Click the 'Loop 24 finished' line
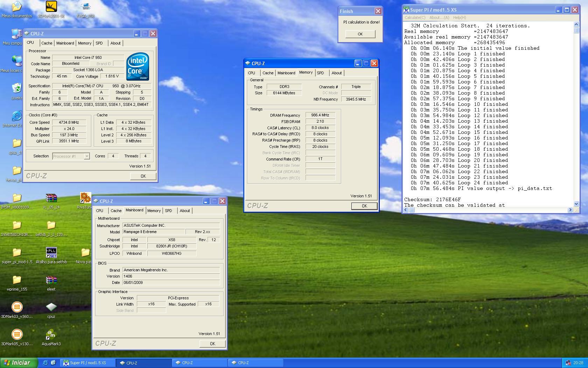Viewport: 588px width, 368px height. click(x=460, y=183)
